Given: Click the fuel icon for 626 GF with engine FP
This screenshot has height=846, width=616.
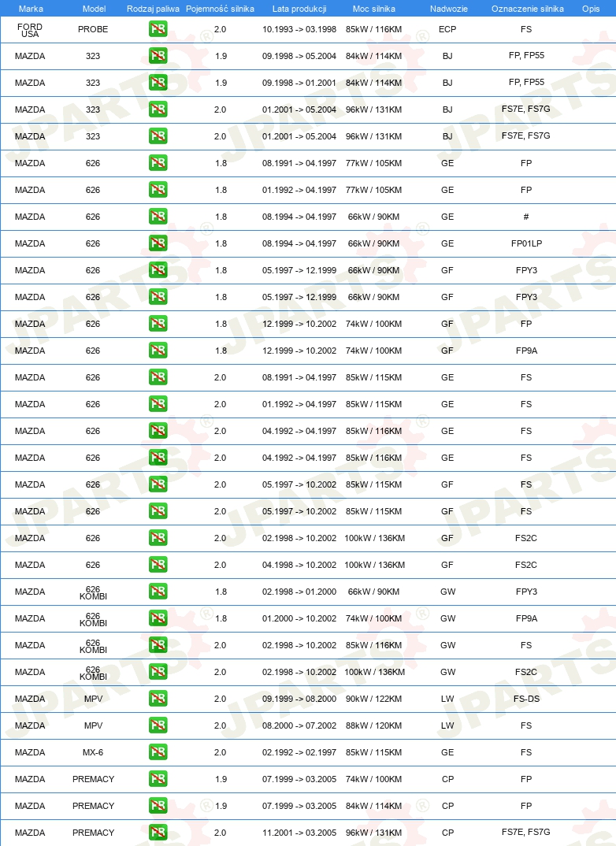Looking at the screenshot, I should pos(158,324).
